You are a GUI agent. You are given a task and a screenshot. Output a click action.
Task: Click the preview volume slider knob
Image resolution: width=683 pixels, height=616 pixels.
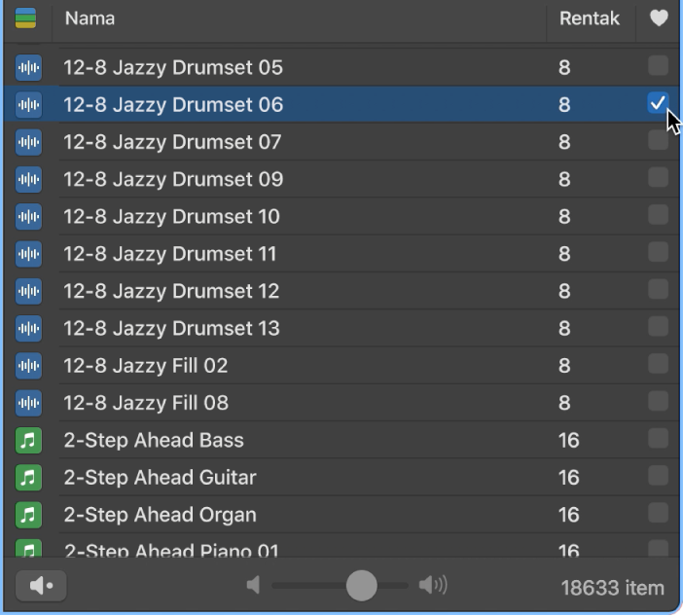click(362, 585)
